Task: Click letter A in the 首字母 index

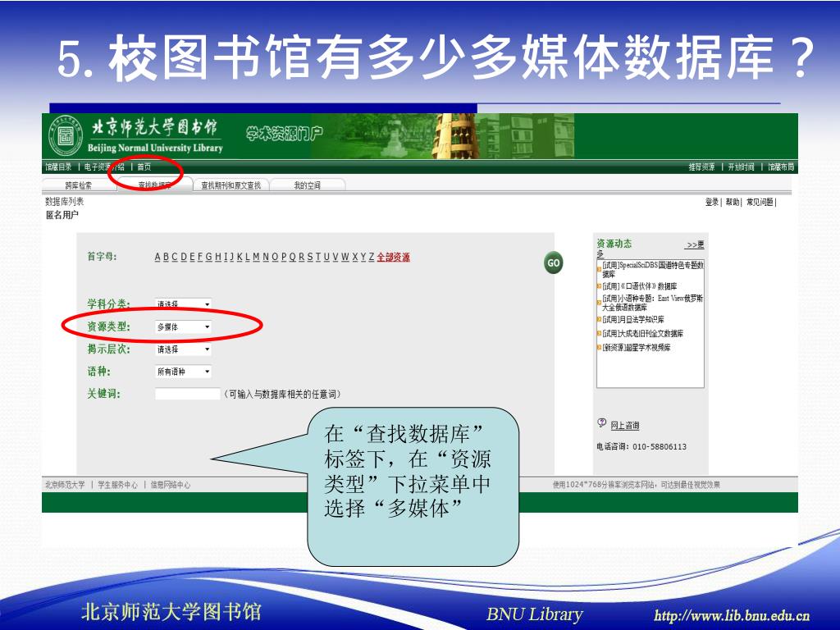Action: [157, 257]
